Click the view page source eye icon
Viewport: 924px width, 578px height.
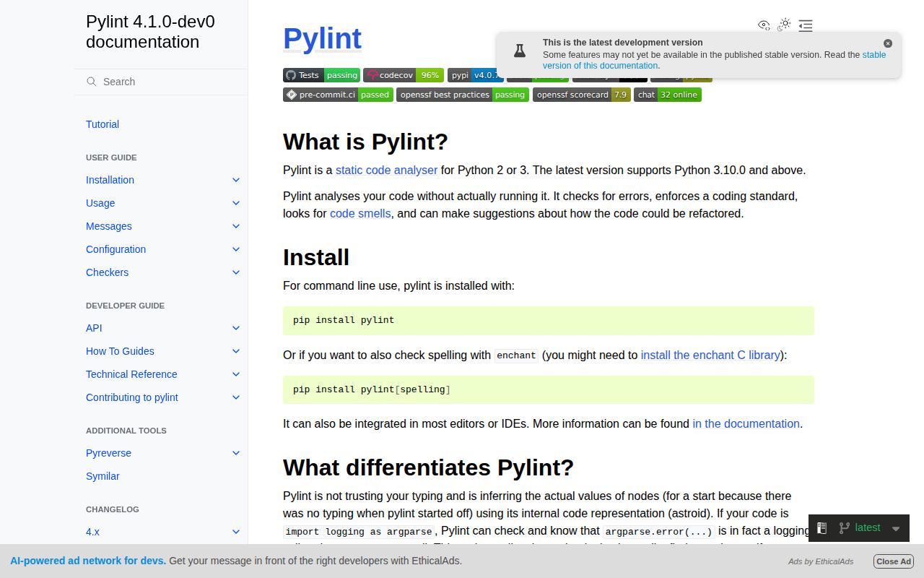click(x=764, y=25)
